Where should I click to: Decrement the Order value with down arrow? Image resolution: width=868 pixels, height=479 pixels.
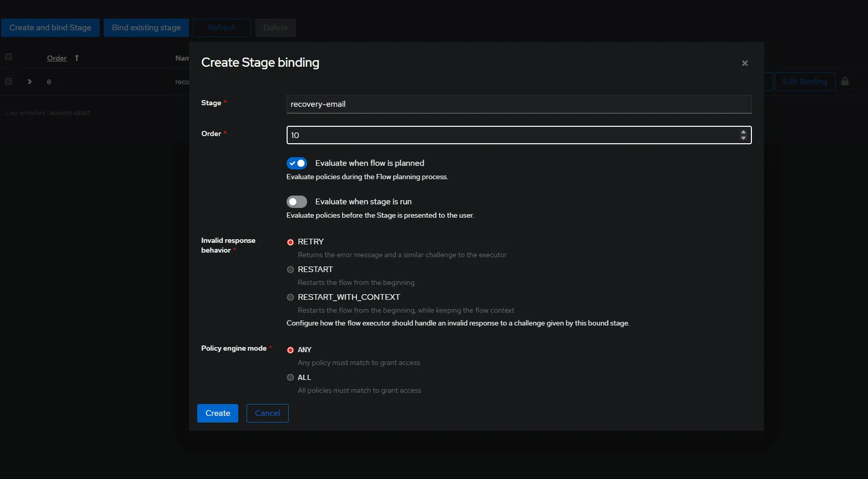click(743, 138)
